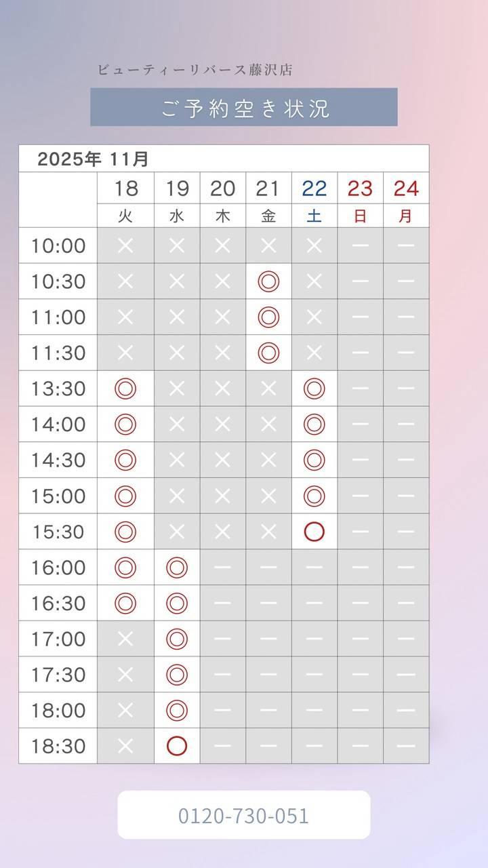The width and height of the screenshot is (488, 868).
Task: Click the phone number 0120-730-051
Action: coord(244,815)
